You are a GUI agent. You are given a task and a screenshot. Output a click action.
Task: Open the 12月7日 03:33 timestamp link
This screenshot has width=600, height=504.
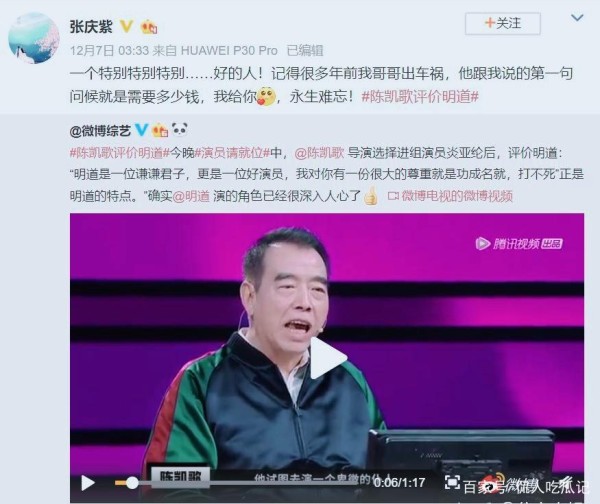click(x=109, y=51)
